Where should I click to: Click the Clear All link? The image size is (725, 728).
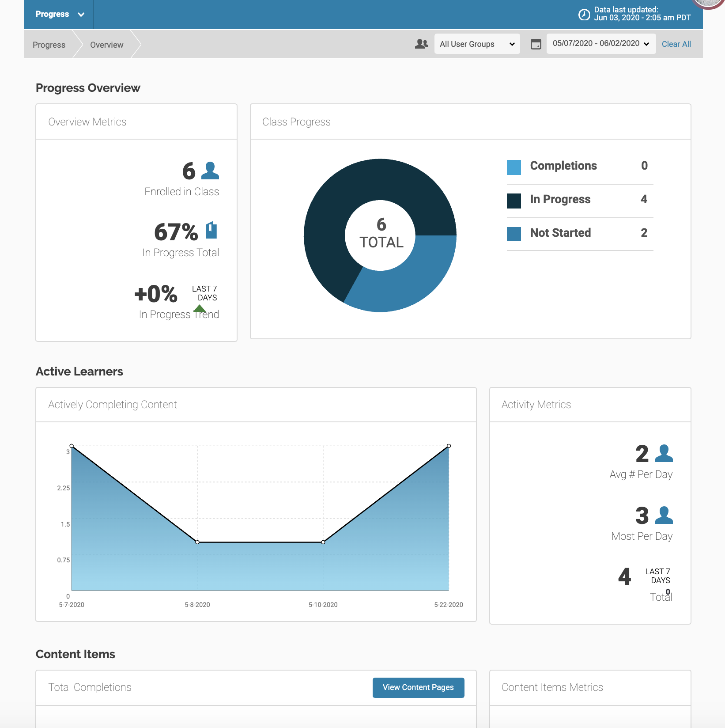[676, 44]
